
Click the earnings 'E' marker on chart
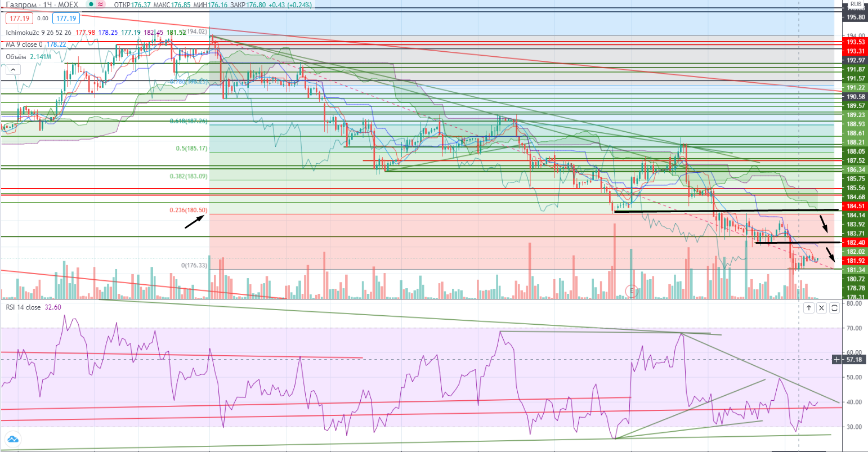coord(632,290)
